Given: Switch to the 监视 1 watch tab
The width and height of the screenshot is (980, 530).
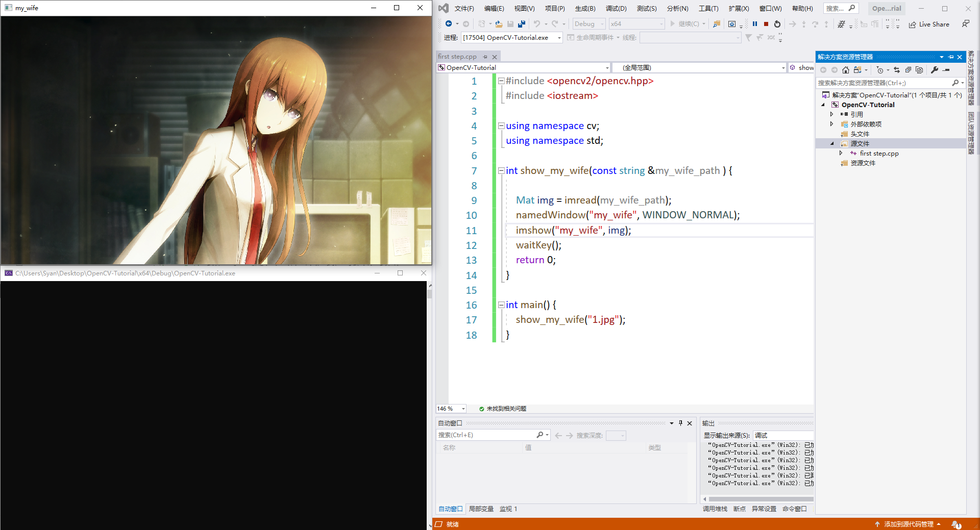Looking at the screenshot, I should 508,509.
